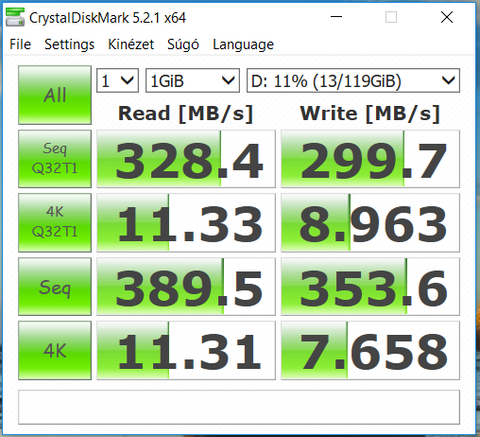480x437 pixels.
Task: Close the CrystalDiskMark window
Action: click(x=447, y=17)
